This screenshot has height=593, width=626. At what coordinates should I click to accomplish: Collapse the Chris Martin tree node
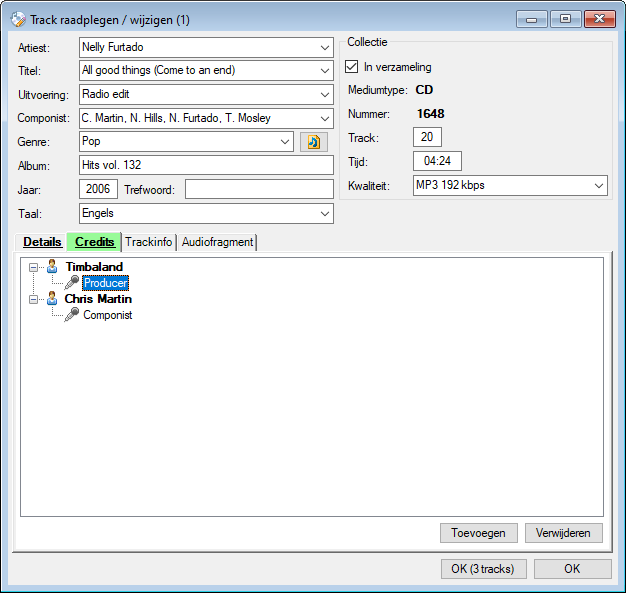[34, 299]
